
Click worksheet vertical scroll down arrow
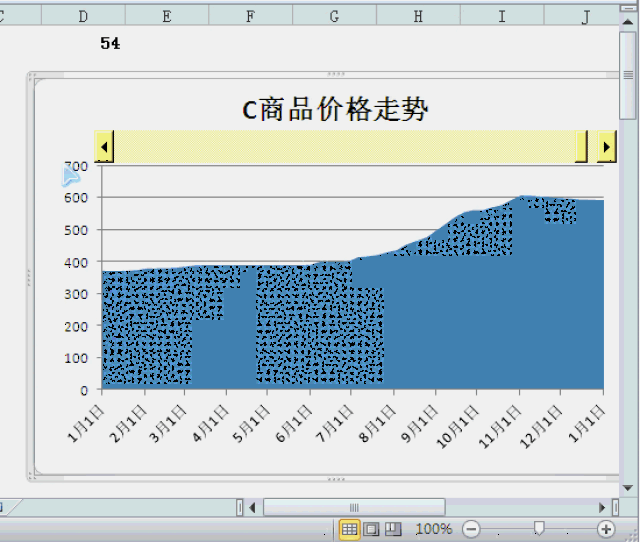[x=628, y=488]
